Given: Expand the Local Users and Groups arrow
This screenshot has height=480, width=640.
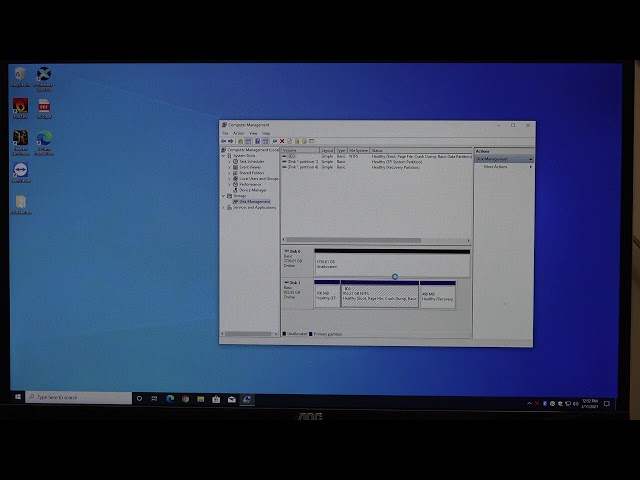Looking at the screenshot, I should (x=229, y=178).
